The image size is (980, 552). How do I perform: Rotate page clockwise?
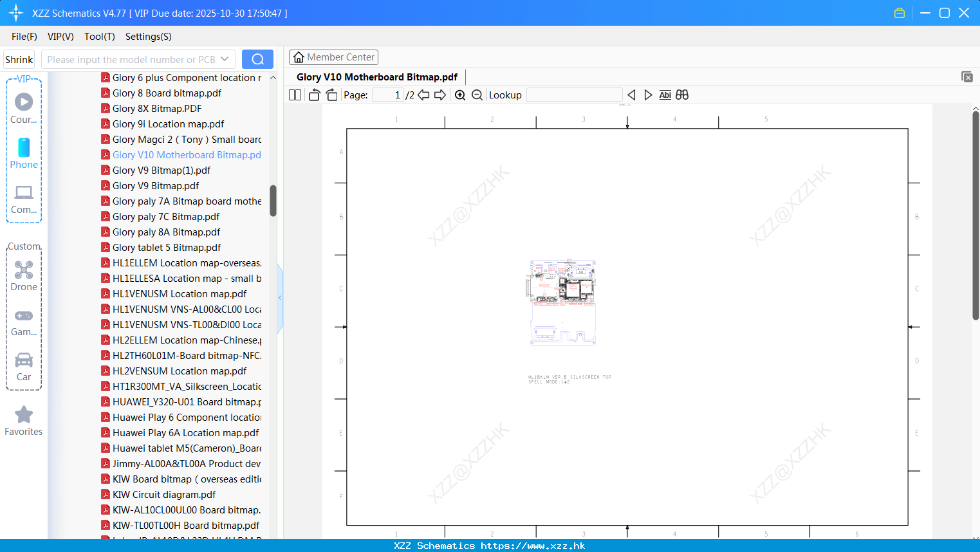tap(331, 95)
